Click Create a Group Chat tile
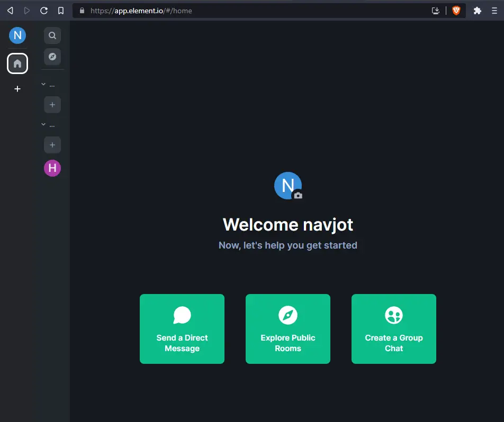 pyautogui.click(x=394, y=329)
